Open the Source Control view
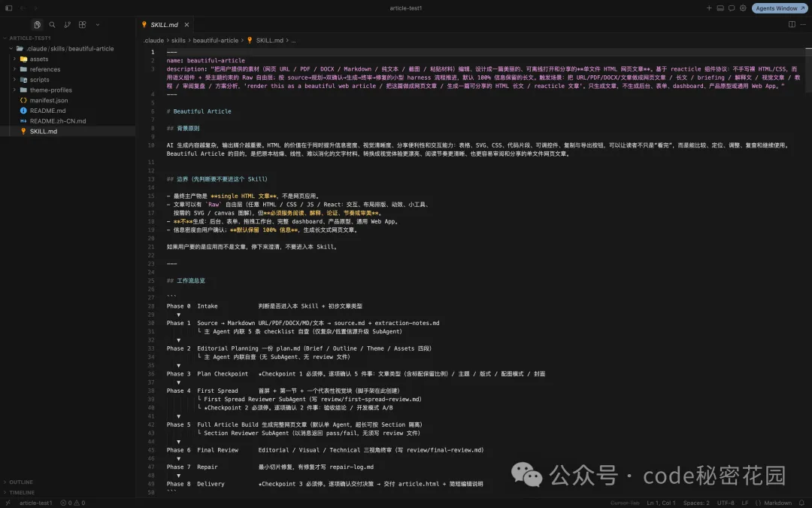 [68, 24]
